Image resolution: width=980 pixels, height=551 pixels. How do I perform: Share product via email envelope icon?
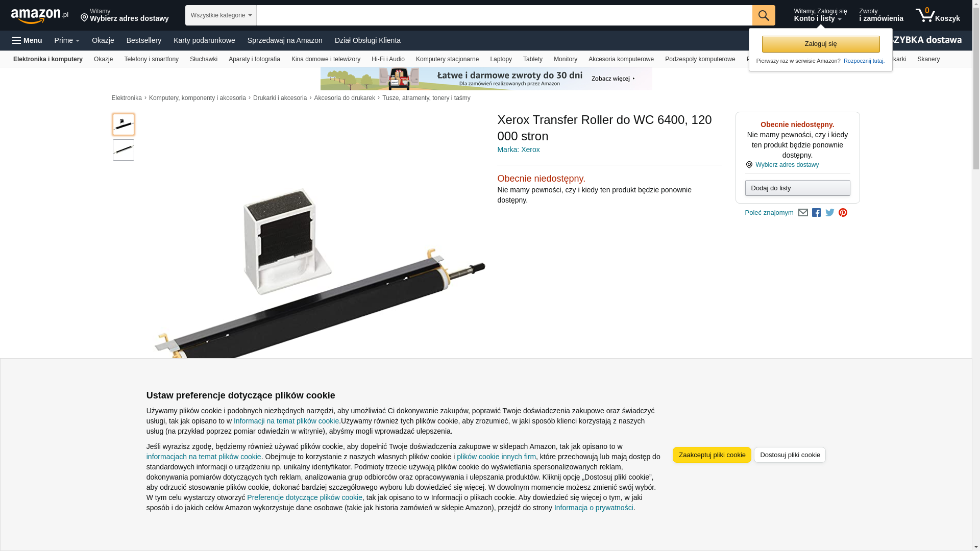[x=803, y=213]
